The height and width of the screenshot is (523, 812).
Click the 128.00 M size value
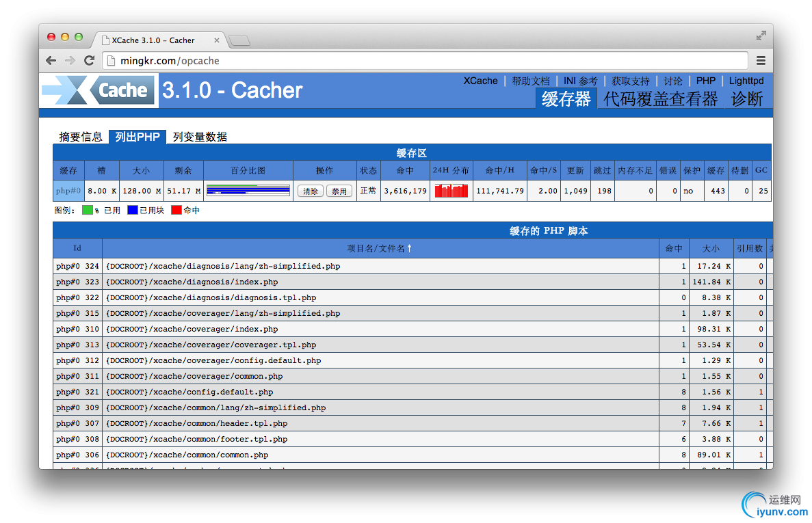[142, 191]
